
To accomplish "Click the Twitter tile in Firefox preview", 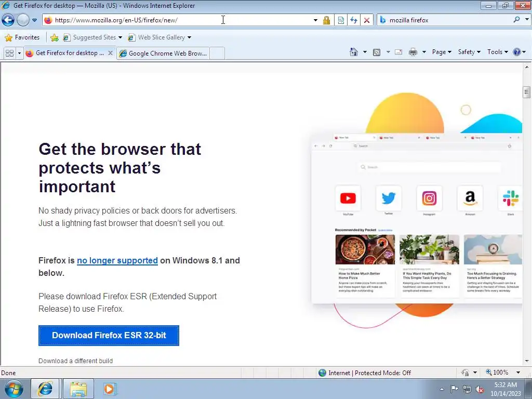I will [389, 198].
